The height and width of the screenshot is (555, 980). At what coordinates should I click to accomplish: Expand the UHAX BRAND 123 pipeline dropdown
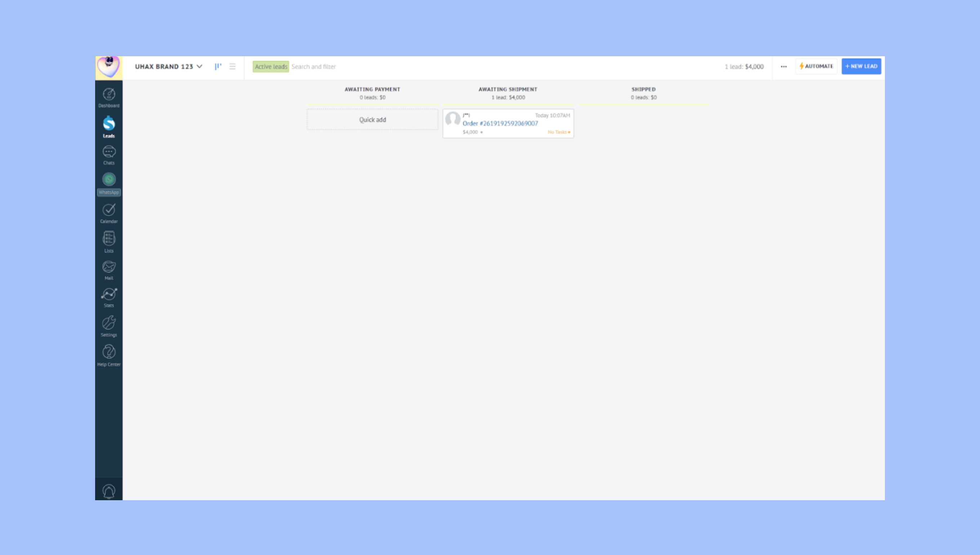click(x=168, y=66)
